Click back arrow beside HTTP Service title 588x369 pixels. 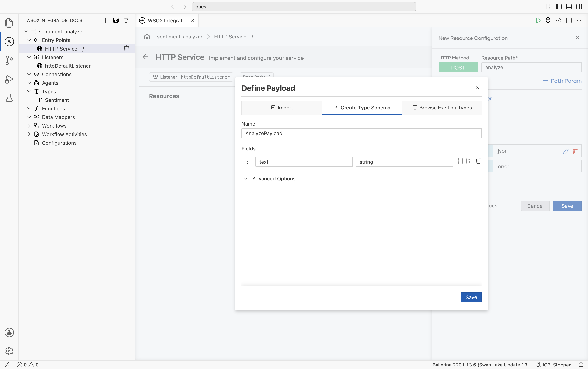coord(145,57)
